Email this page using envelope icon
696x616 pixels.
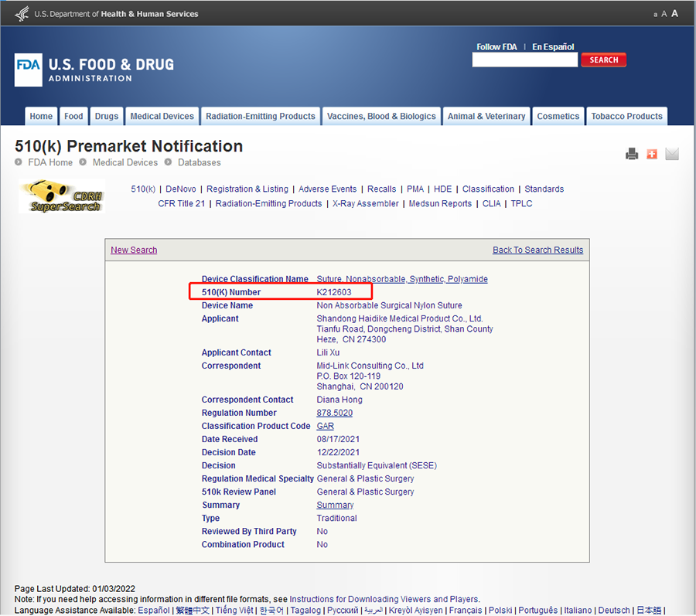coord(672,154)
